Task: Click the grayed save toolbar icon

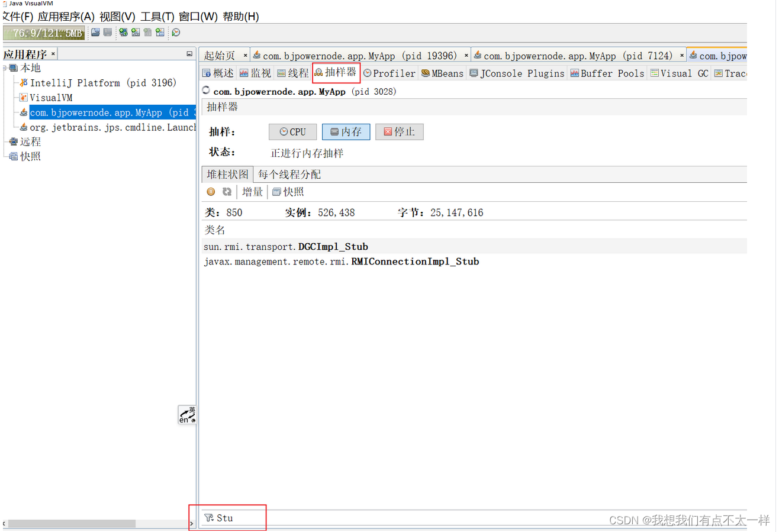Action: [x=108, y=33]
